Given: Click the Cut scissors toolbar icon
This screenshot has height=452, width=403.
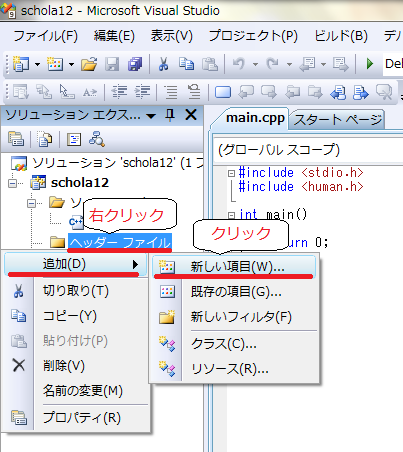Looking at the screenshot, I should (163, 64).
